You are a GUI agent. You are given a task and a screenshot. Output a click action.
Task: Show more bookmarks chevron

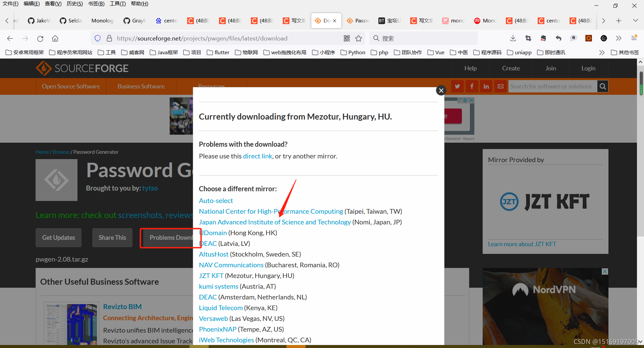pyautogui.click(x=602, y=53)
